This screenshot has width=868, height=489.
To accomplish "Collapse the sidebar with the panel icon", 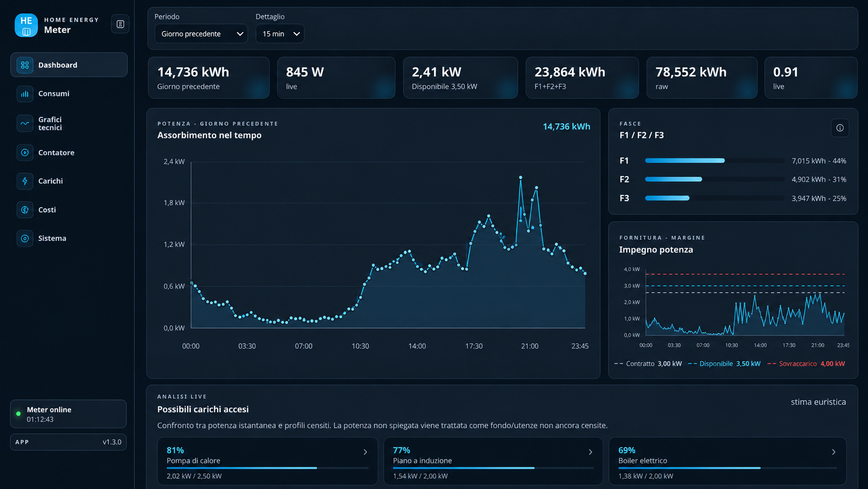I will tap(120, 24).
